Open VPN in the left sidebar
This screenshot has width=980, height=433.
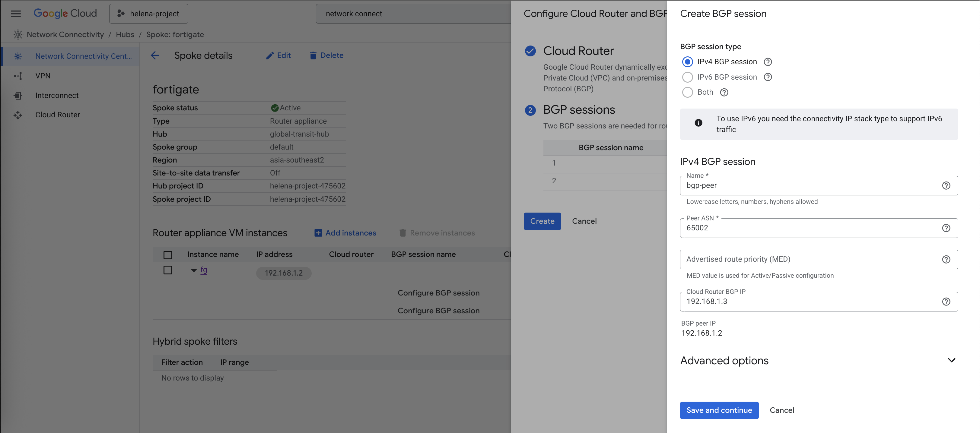pyautogui.click(x=43, y=76)
